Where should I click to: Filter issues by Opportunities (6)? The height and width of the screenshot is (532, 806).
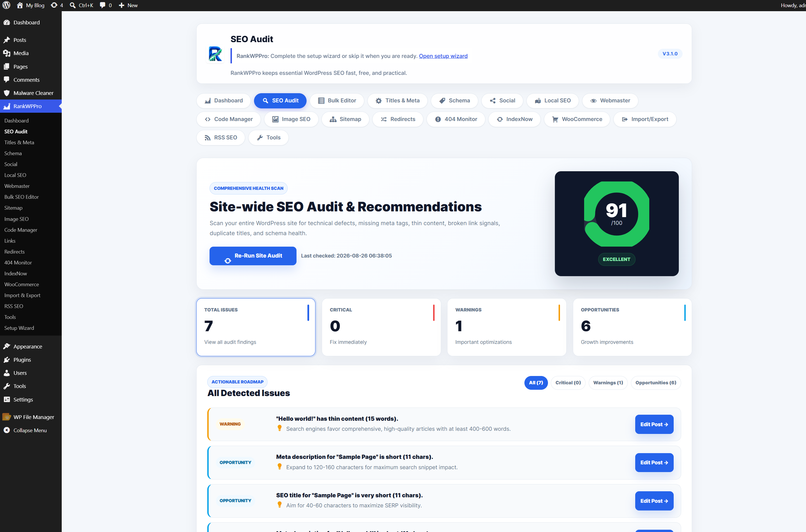pyautogui.click(x=656, y=383)
